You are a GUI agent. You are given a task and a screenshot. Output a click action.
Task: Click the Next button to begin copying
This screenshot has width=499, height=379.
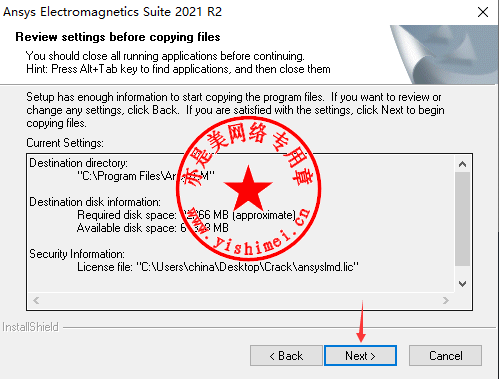(x=360, y=356)
